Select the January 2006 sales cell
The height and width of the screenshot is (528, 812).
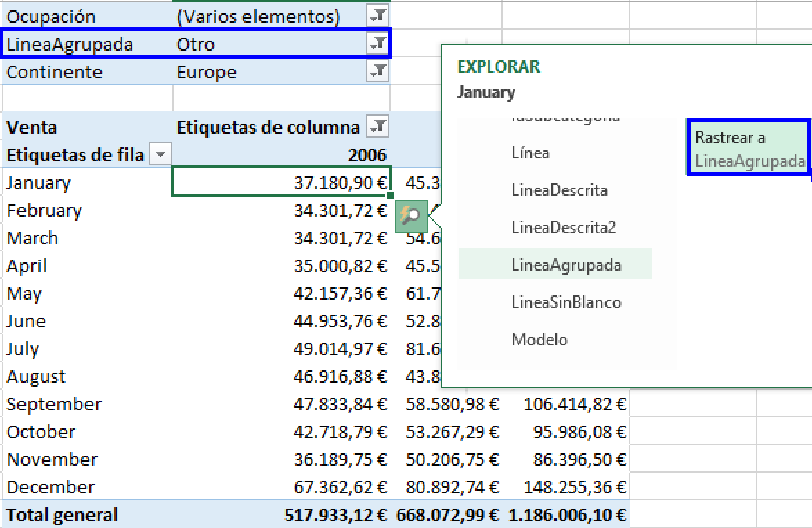tap(281, 182)
